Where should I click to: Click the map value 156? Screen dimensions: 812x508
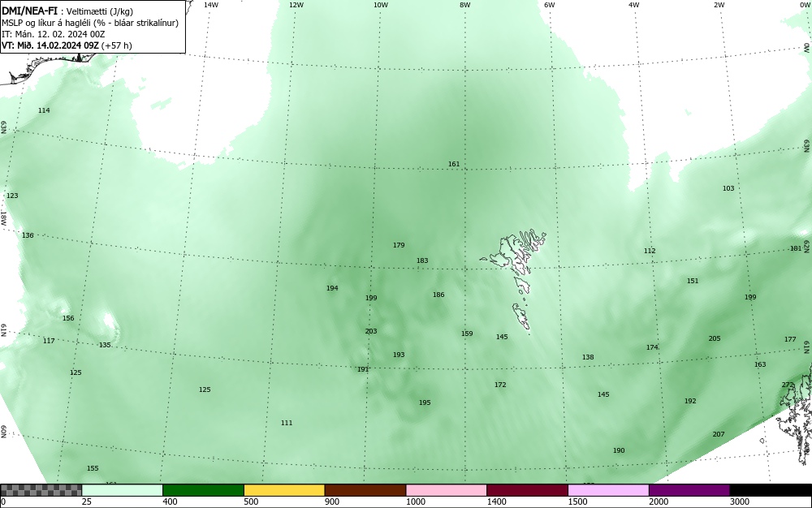[68, 319]
